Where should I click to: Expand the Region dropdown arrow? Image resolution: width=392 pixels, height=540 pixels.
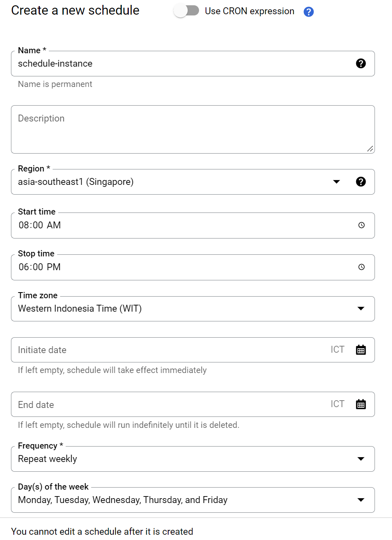click(336, 182)
